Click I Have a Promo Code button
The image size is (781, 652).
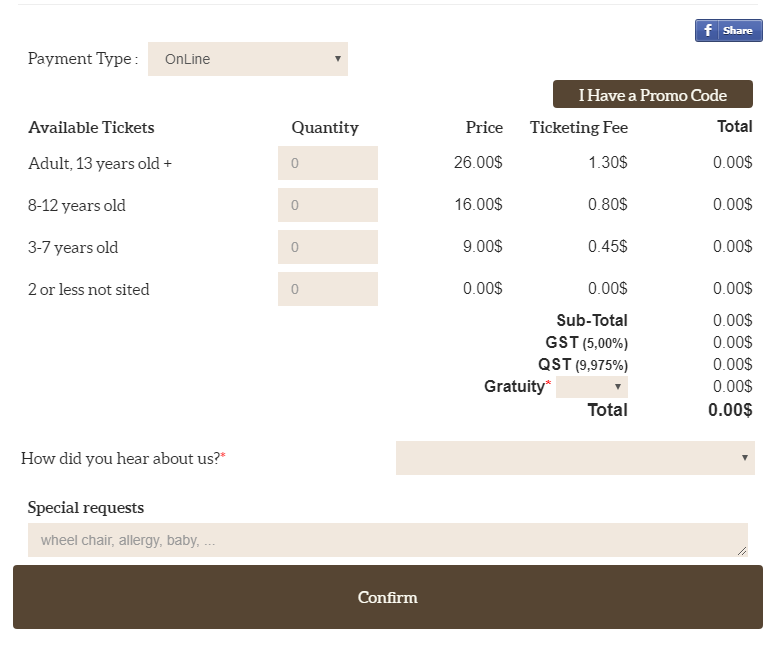click(652, 95)
